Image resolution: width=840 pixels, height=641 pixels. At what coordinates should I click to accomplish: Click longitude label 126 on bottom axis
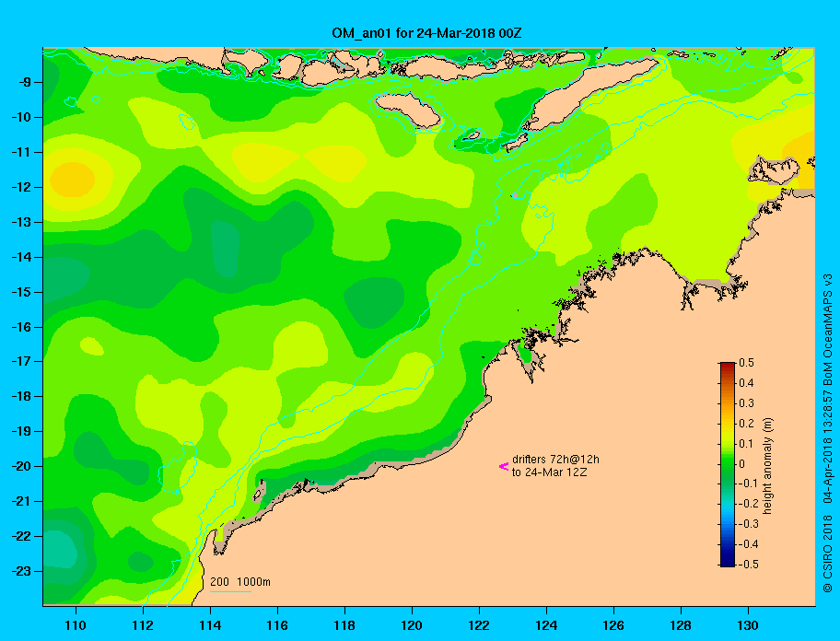[x=613, y=625]
